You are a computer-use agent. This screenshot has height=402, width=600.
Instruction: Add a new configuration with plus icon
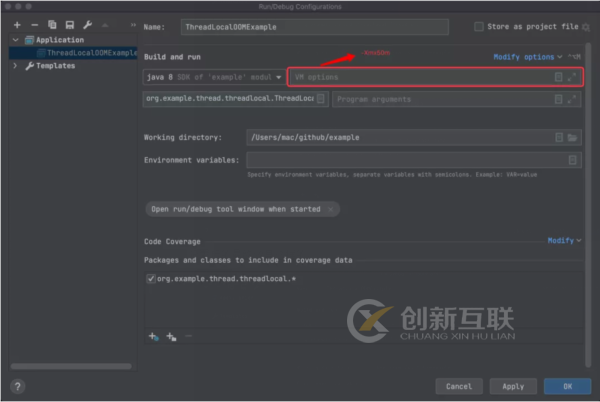point(17,25)
